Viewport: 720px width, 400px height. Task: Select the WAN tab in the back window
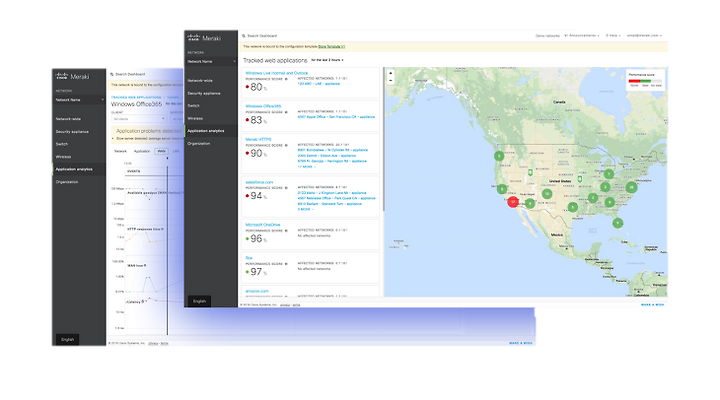(162, 151)
